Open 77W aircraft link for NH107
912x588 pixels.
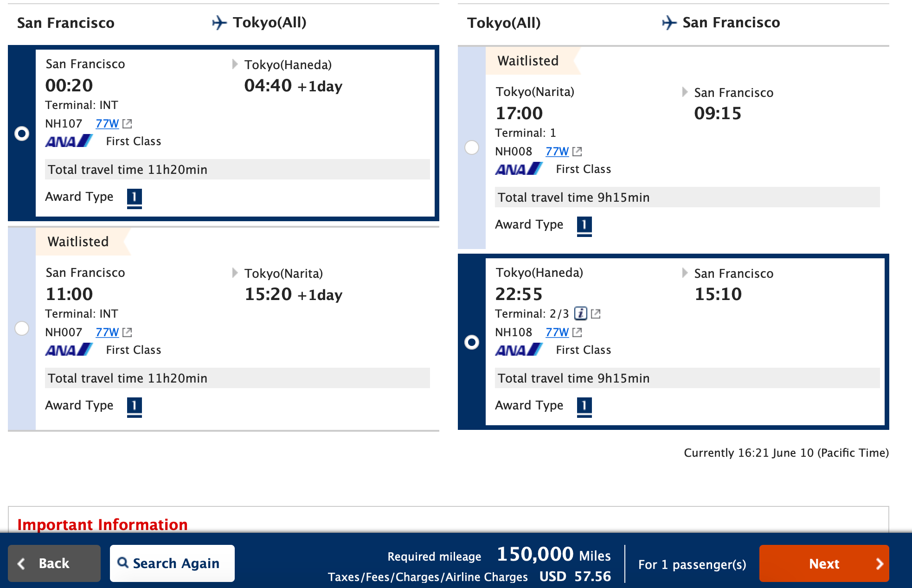pos(107,124)
